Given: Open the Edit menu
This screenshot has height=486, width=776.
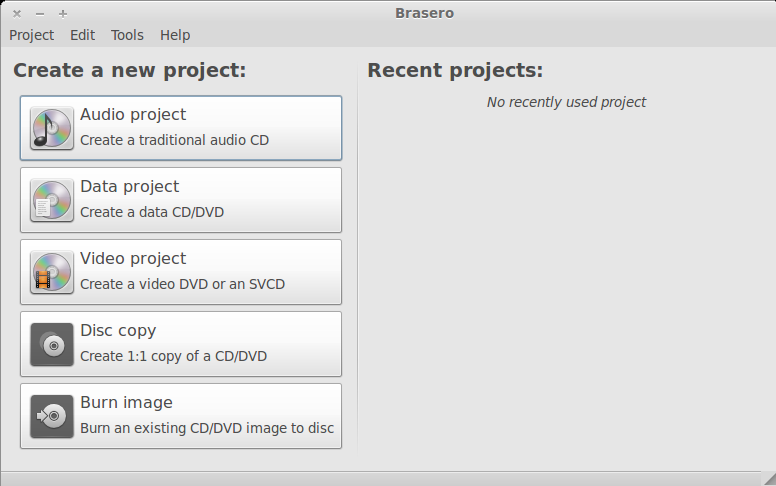Looking at the screenshot, I should point(82,35).
